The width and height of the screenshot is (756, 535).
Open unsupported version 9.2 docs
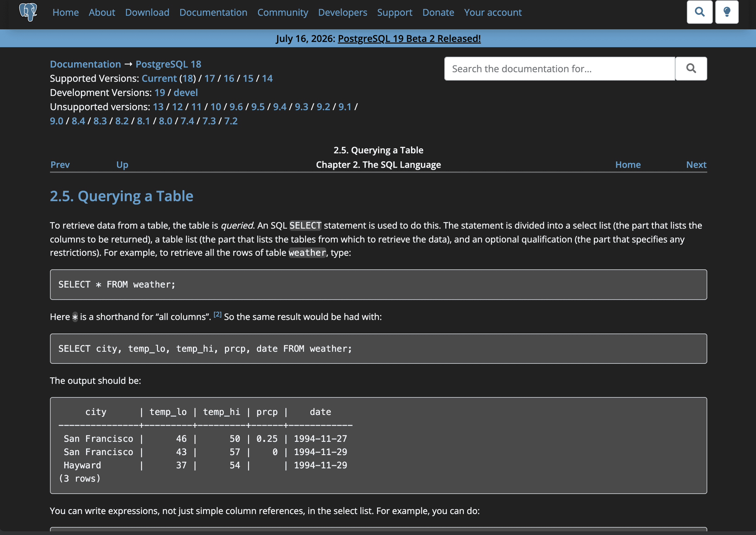tap(323, 107)
